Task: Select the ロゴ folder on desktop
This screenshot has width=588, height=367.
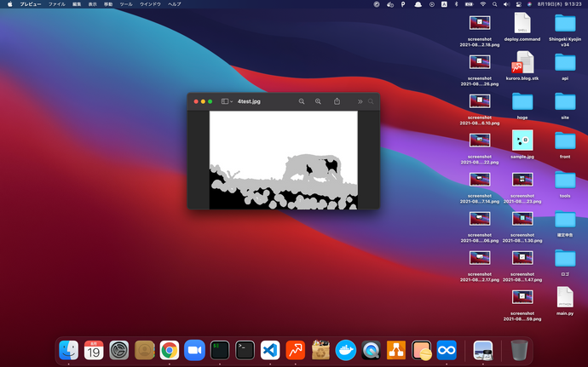Action: pyautogui.click(x=565, y=262)
